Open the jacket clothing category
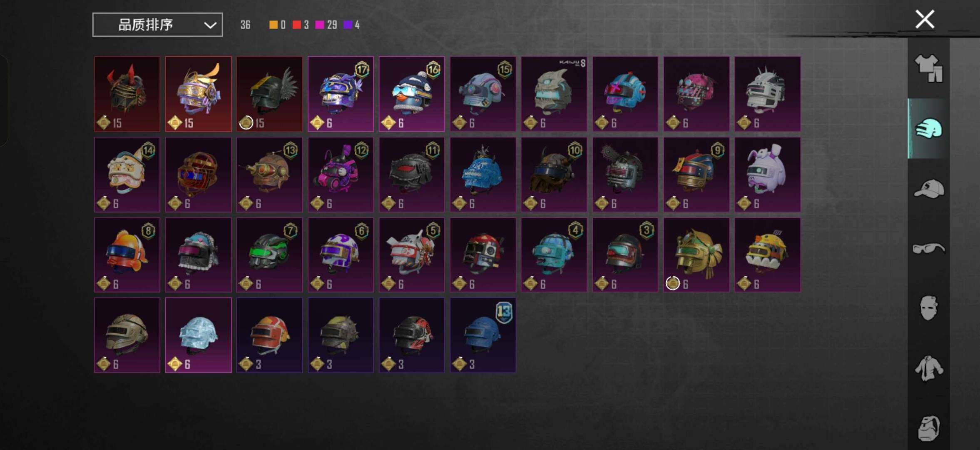The image size is (980, 450). tap(929, 368)
